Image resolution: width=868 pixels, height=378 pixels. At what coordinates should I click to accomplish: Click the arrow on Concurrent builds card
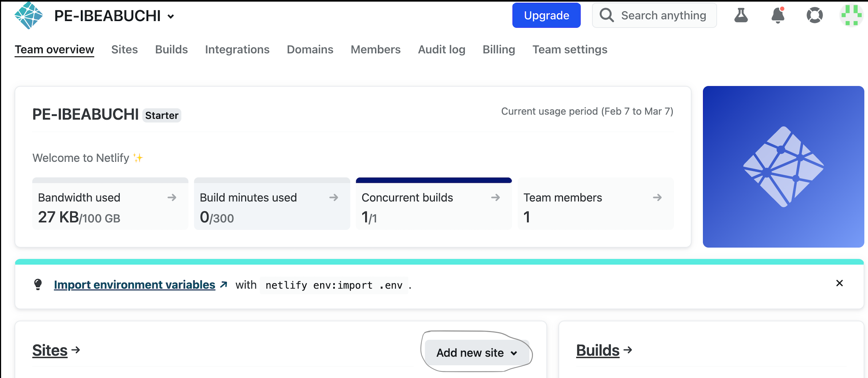495,197
